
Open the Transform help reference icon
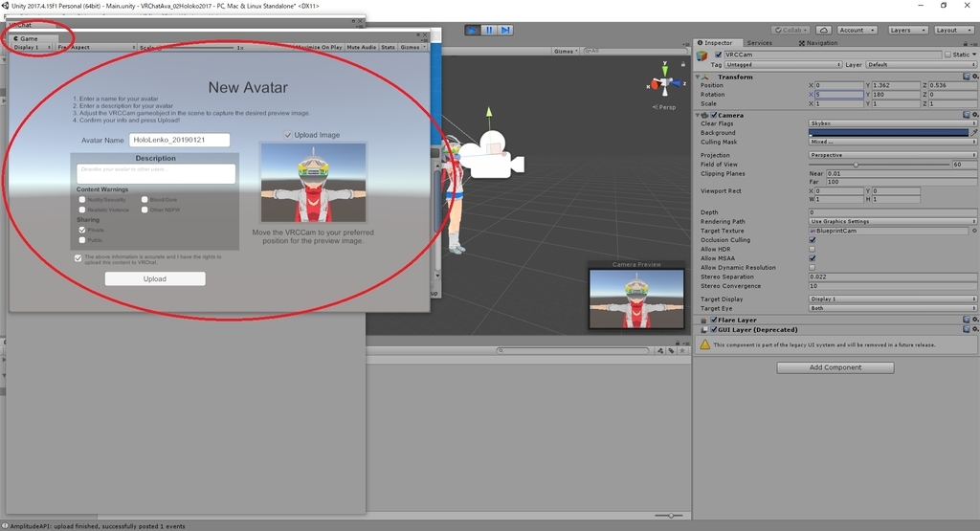[967, 77]
